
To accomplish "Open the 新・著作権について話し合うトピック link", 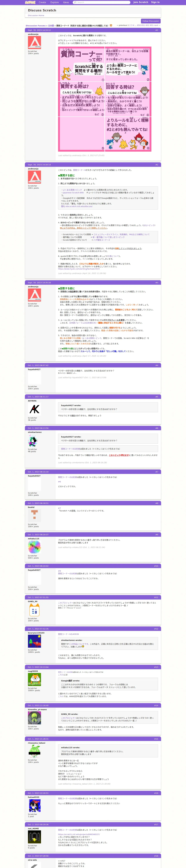I will pos(109,237).
